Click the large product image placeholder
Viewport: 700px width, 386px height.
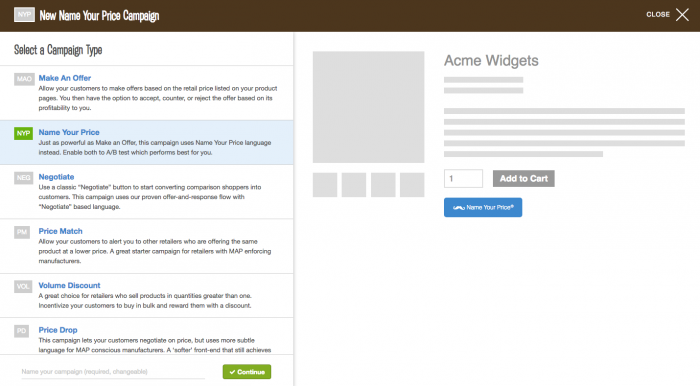[368, 107]
